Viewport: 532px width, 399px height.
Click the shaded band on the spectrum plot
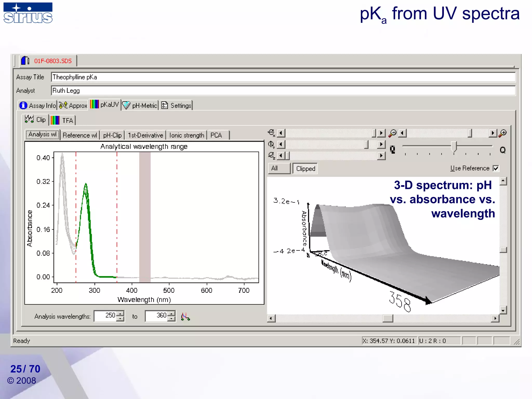(x=145, y=217)
